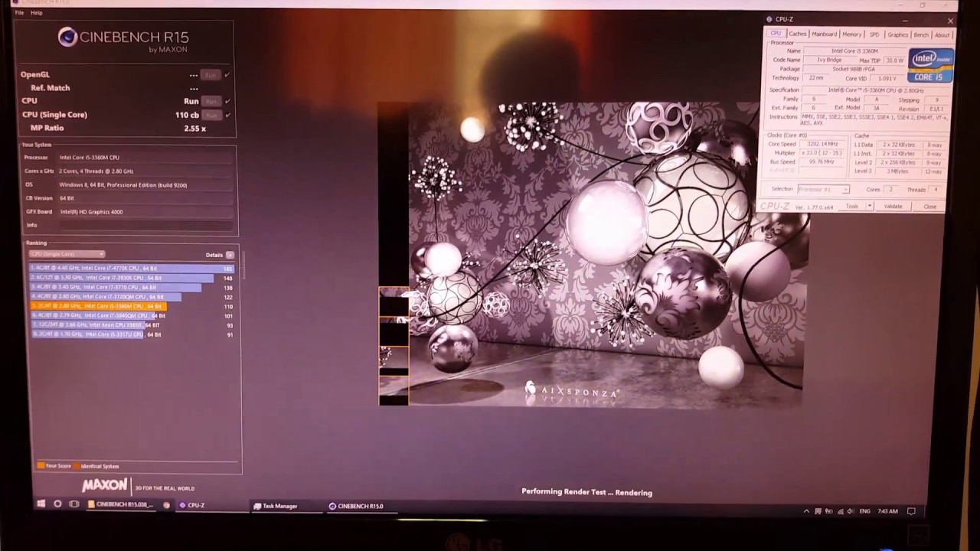The height and width of the screenshot is (551, 980).
Task: Open the CPU (Single Core) ranking dropdown
Action: 67,254
